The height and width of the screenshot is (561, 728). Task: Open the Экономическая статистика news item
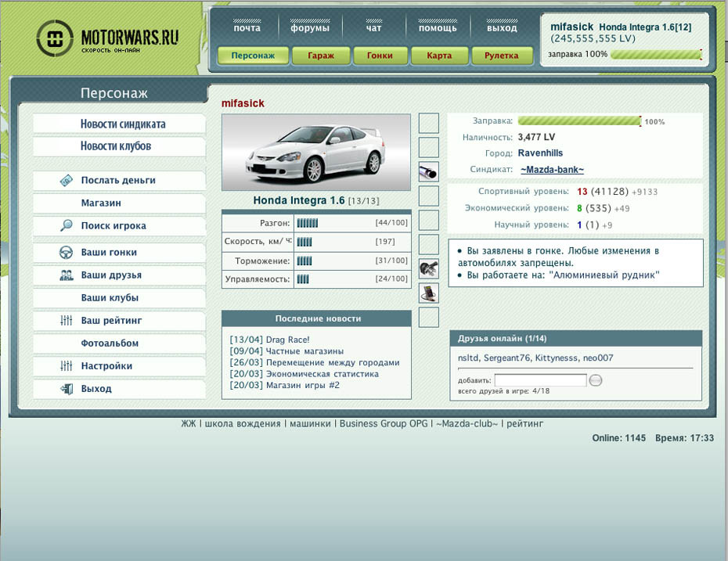[323, 374]
